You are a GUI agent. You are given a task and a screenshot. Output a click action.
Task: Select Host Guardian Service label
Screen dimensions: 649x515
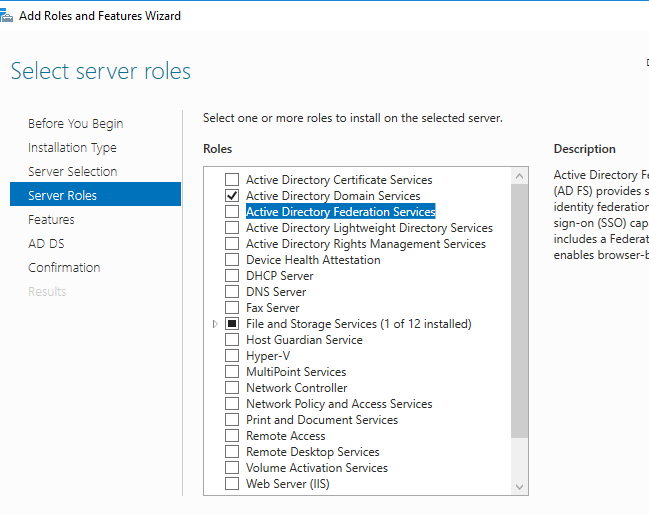(304, 340)
